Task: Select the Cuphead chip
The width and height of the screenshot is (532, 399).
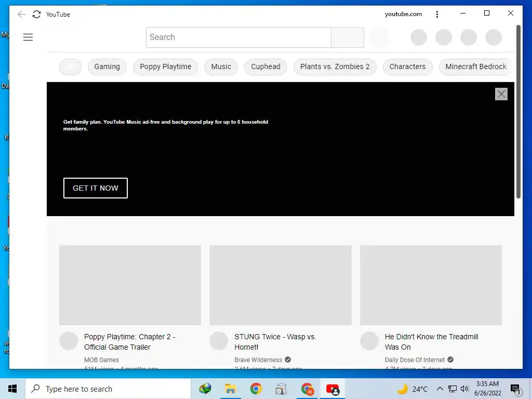Action: coord(265,66)
